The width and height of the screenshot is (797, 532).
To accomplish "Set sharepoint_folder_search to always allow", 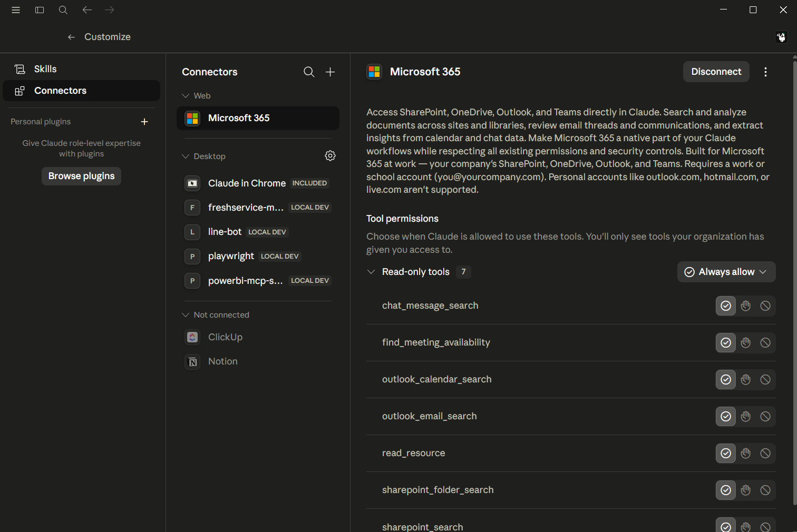I will coord(726,490).
